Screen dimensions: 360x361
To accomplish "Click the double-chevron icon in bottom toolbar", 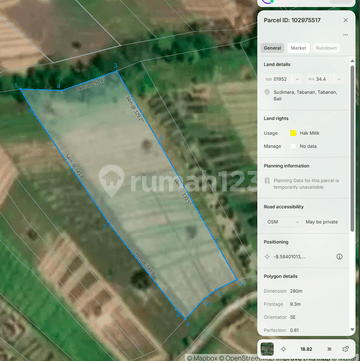I will click(329, 349).
